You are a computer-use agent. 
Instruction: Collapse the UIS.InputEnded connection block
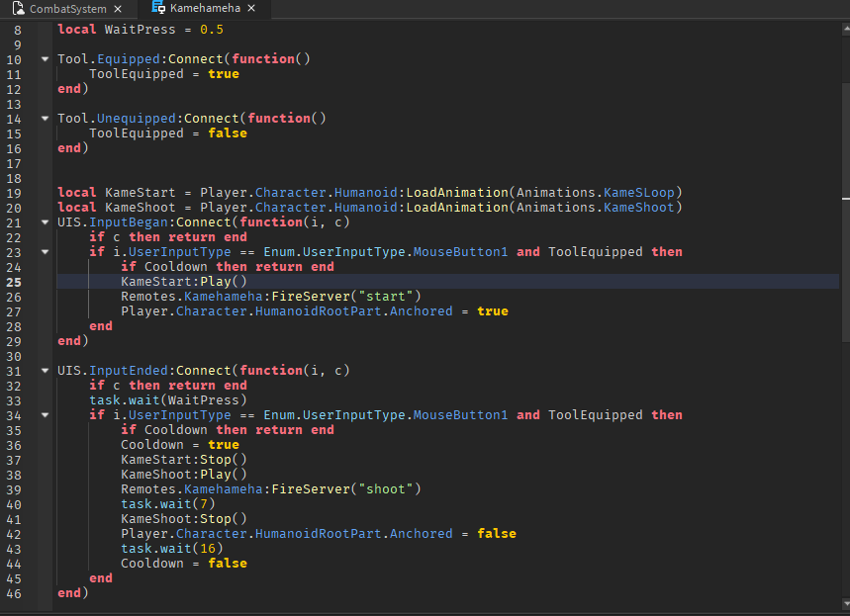pos(43,370)
